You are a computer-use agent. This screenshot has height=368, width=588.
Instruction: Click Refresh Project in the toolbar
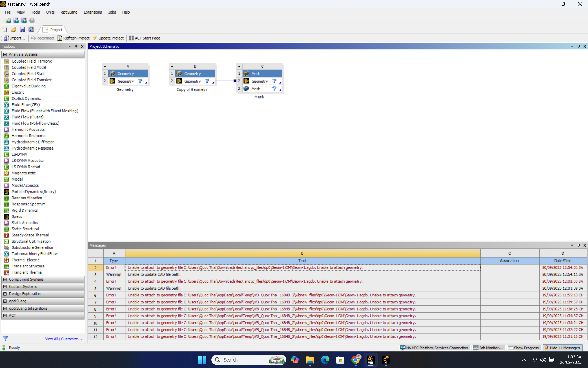(x=73, y=38)
